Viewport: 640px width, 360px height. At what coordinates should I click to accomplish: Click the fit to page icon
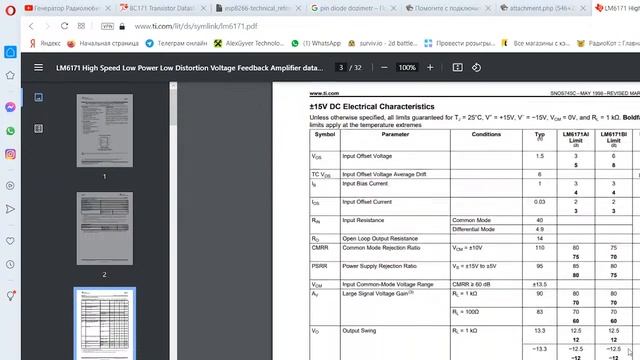pyautogui.click(x=458, y=68)
